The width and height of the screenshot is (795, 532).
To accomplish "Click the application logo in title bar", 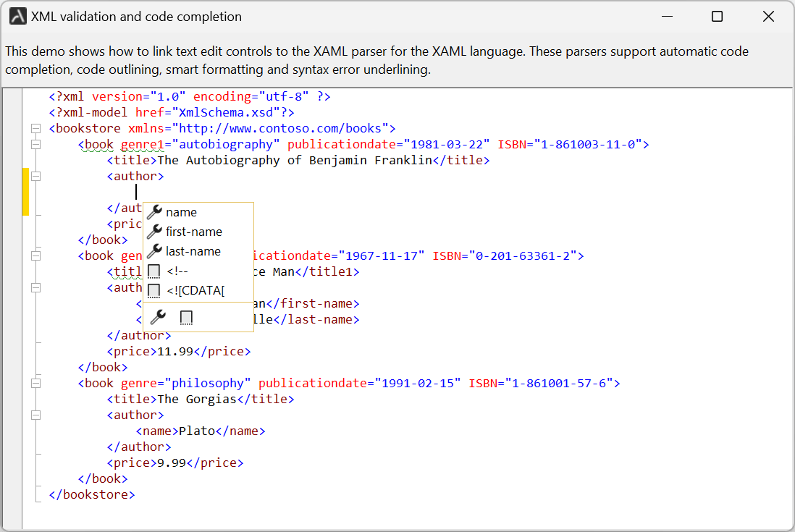I will [18, 16].
